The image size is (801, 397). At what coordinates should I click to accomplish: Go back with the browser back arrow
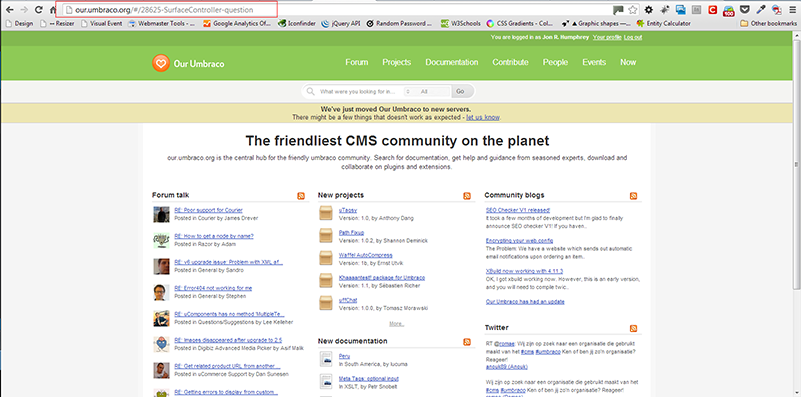[10, 10]
